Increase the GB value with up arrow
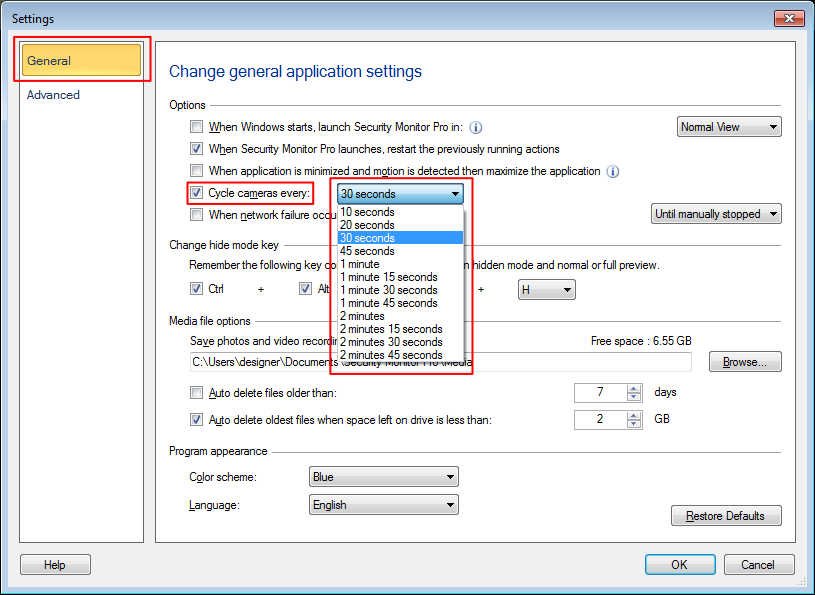 coord(634,415)
